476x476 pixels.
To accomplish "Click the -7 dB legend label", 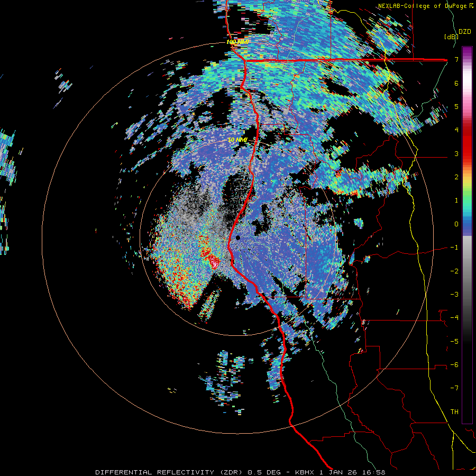I will pyautogui.click(x=454, y=388).
